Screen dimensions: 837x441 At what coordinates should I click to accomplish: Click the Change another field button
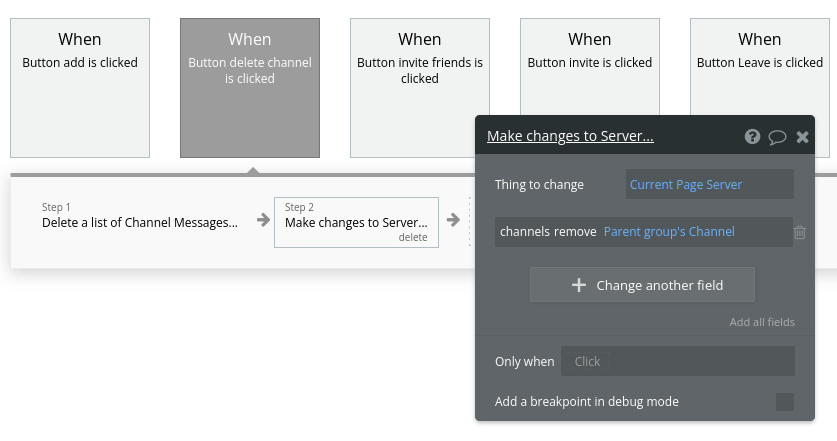point(642,285)
